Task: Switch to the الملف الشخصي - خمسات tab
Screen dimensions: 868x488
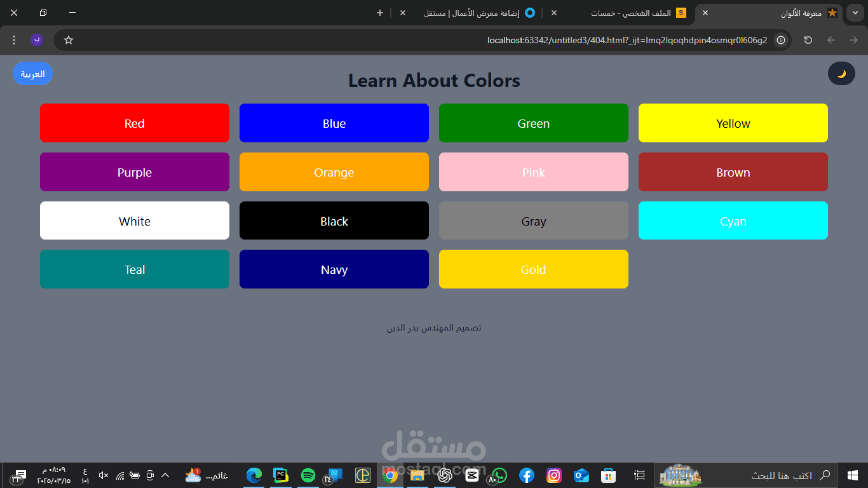Action: 620,13
